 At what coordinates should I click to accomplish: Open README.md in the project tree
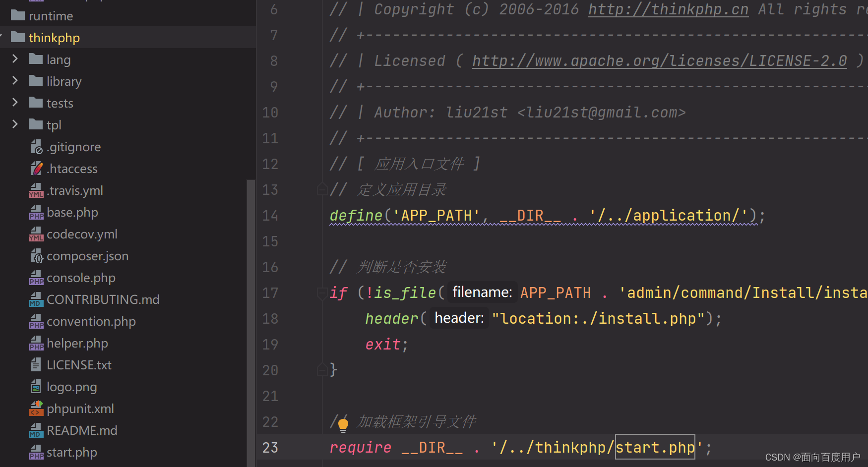pyautogui.click(x=82, y=430)
